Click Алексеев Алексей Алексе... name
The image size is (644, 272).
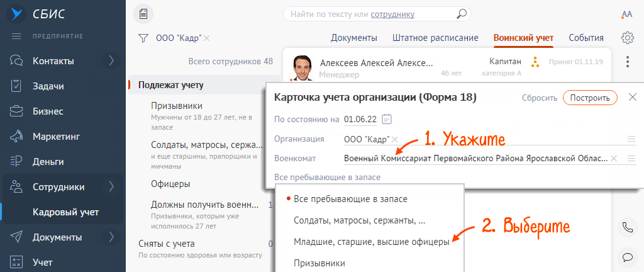pyautogui.click(x=376, y=63)
